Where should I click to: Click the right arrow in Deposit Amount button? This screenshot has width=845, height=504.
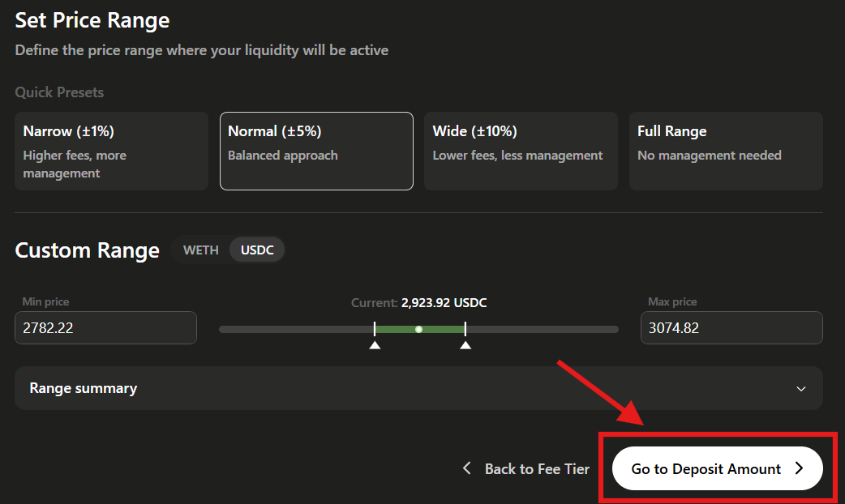pos(799,468)
